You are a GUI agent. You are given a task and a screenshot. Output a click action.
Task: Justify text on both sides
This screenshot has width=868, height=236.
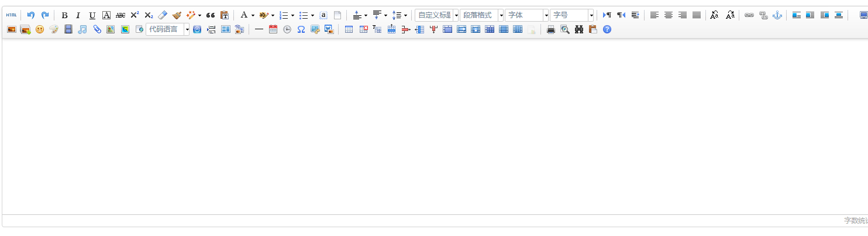tap(697, 15)
